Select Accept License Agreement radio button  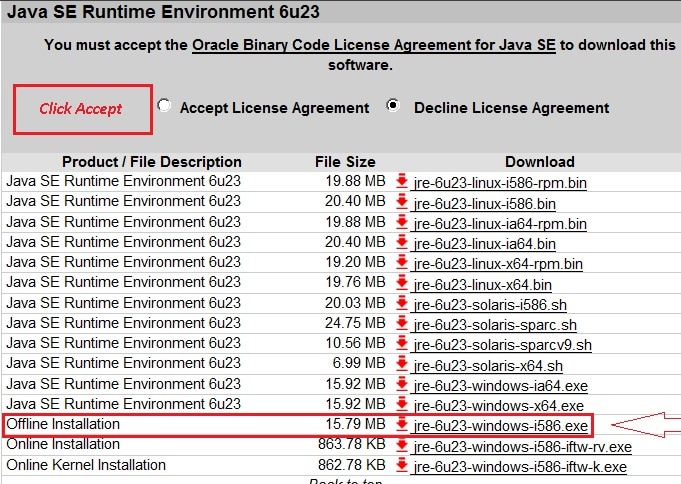point(165,106)
